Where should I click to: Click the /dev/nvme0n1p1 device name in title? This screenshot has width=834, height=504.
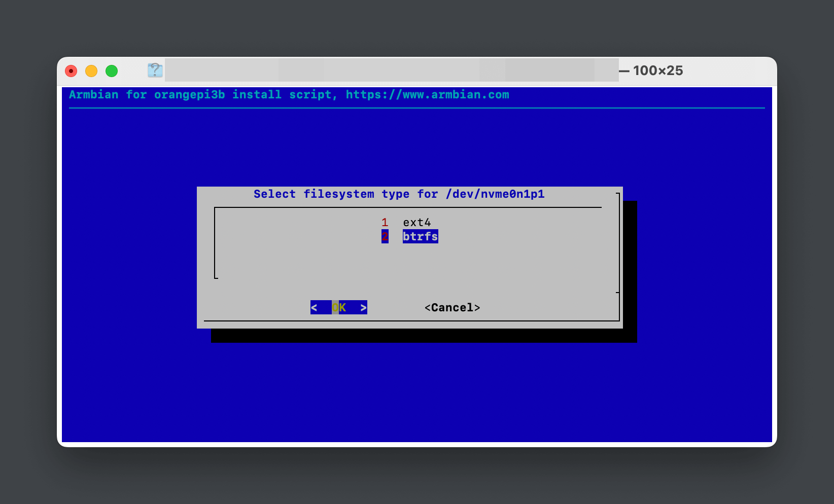[495, 194]
